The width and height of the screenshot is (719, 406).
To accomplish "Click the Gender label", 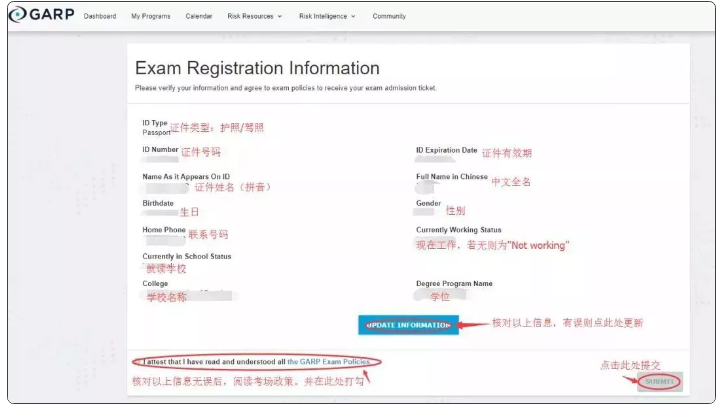I will 428,203.
